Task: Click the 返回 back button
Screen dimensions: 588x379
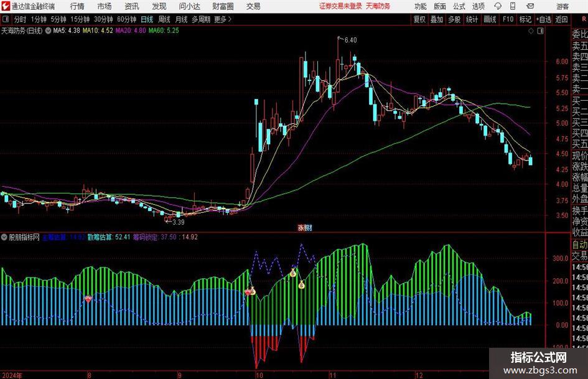Action: click(x=561, y=19)
